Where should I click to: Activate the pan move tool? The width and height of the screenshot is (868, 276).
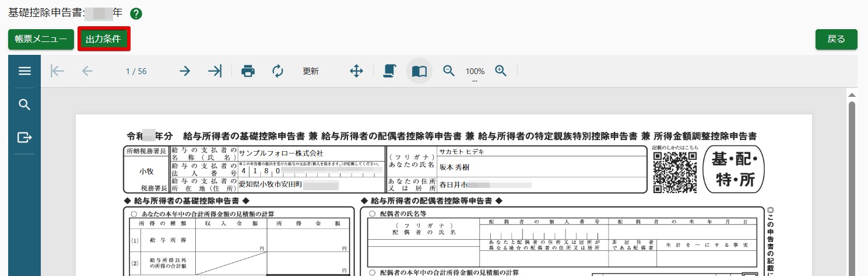(356, 71)
